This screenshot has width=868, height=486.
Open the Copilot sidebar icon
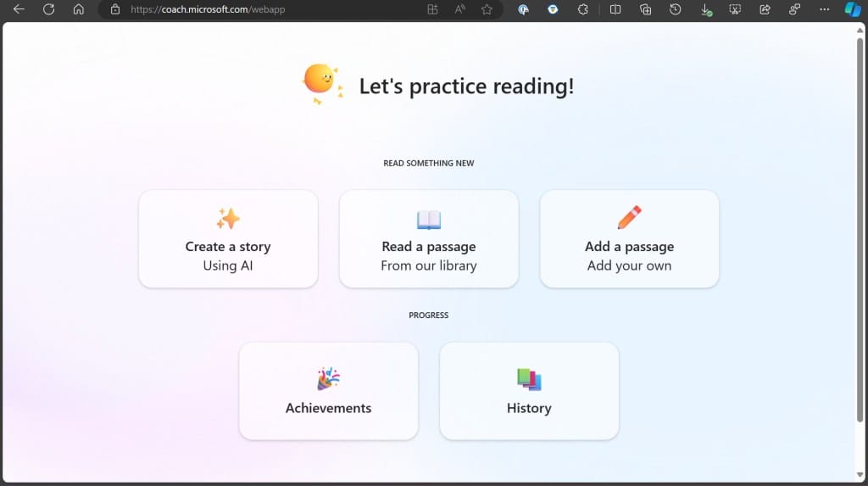click(853, 9)
